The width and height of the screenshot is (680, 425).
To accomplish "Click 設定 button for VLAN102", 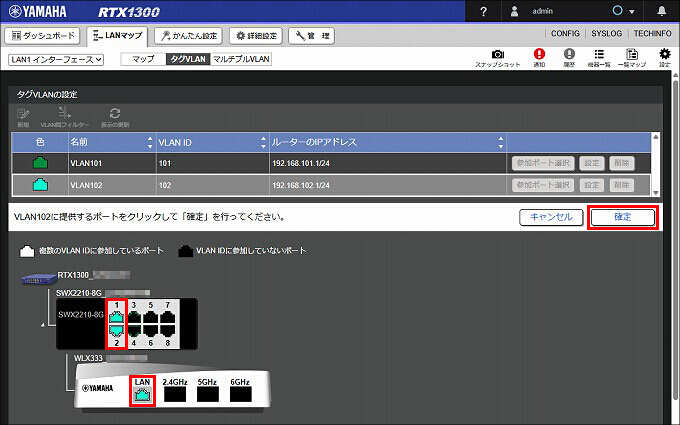I will (x=592, y=185).
